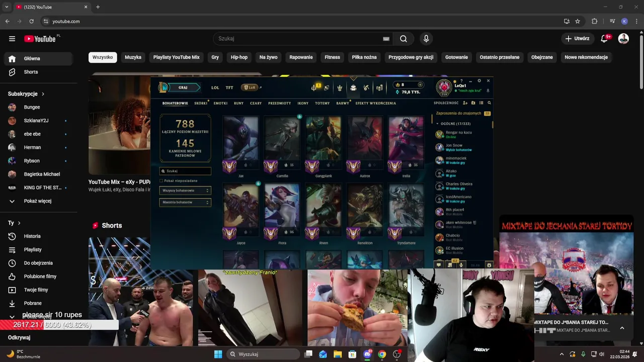Open League friends panel gear settings
644x362 pixels.
pyautogui.click(x=489, y=265)
